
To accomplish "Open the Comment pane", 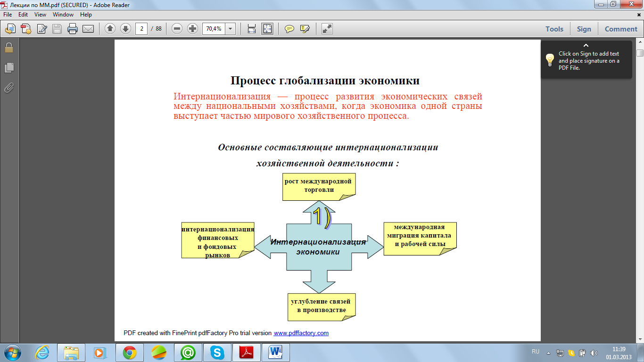I will coord(621,29).
